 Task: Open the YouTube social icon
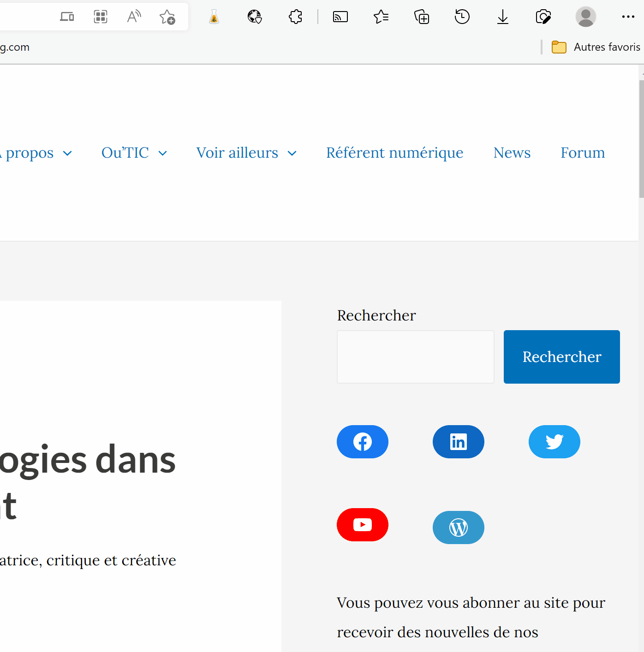click(x=363, y=525)
